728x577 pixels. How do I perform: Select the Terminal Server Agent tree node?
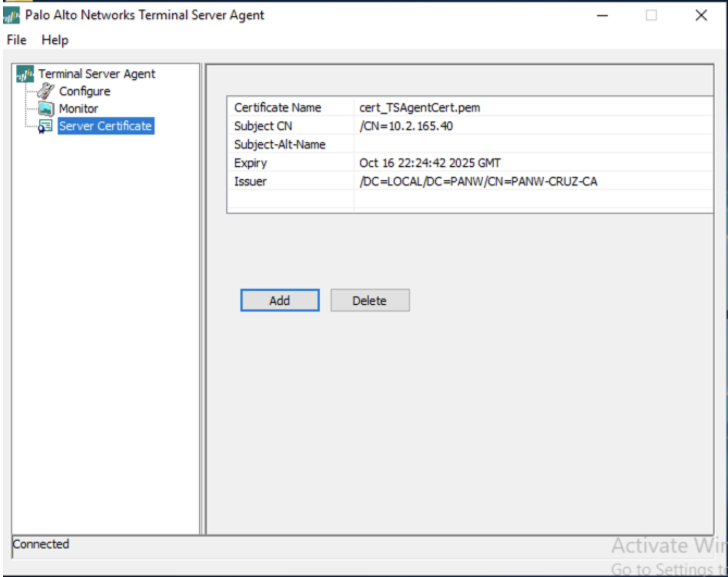tap(97, 74)
